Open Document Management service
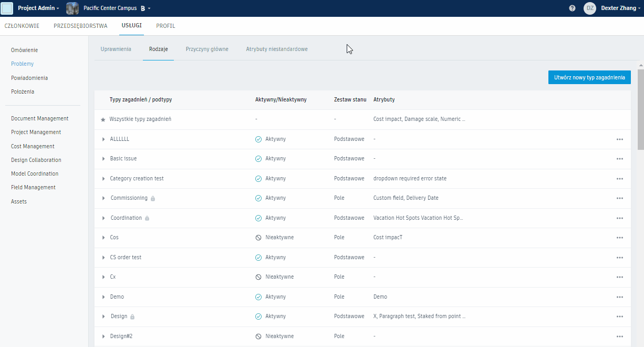Image resolution: width=644 pixels, height=347 pixels. pos(40,118)
